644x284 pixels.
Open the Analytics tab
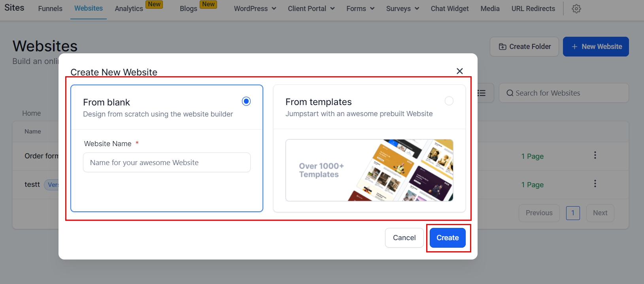pos(129,9)
